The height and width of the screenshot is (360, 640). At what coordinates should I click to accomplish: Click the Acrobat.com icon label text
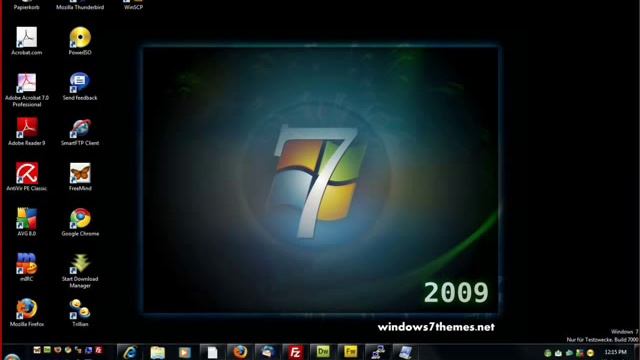pos(27,53)
